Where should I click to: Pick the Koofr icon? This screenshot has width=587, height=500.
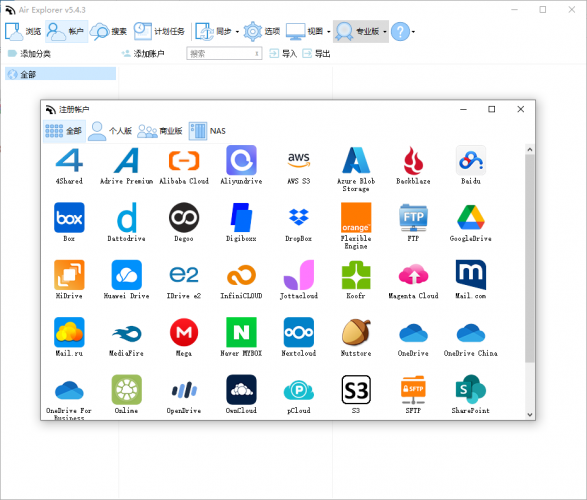point(356,275)
